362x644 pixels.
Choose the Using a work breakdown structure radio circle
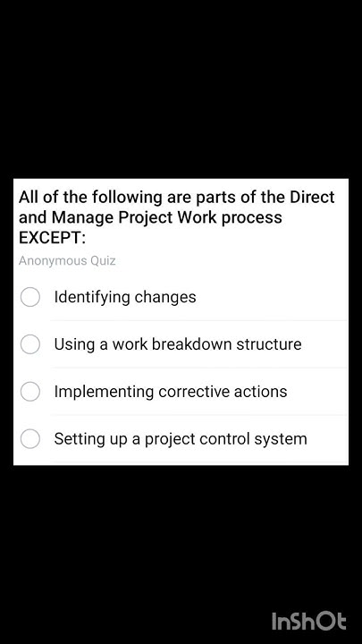(x=30, y=344)
